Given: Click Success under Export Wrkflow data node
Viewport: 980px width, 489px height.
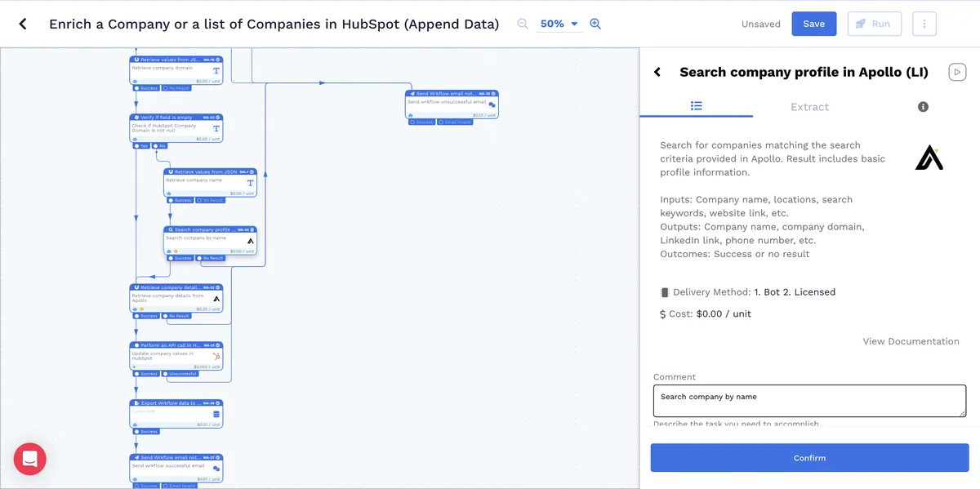Looking at the screenshot, I should click(146, 431).
